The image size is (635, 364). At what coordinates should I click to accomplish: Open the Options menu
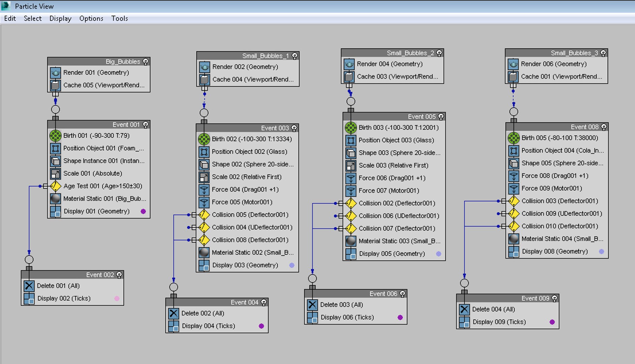coord(91,18)
